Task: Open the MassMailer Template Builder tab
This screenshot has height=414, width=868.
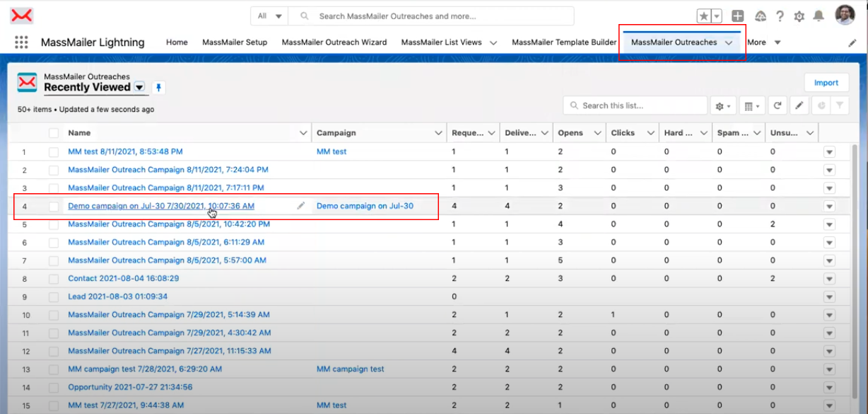Action: tap(564, 42)
